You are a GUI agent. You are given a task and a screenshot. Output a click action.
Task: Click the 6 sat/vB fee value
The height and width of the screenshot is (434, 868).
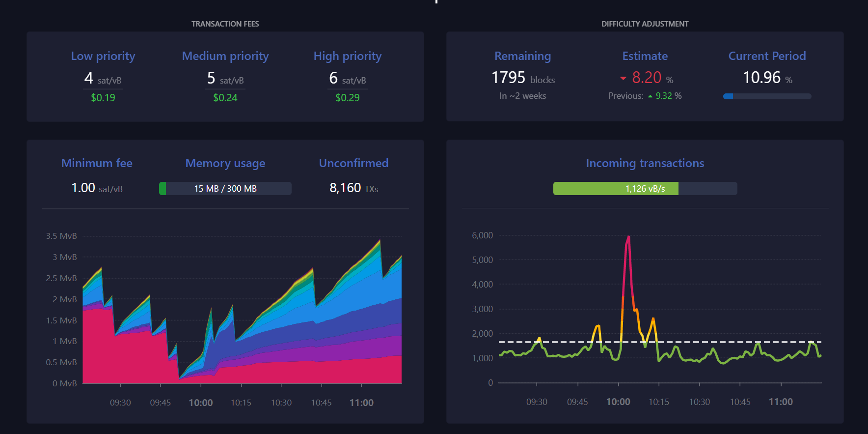click(348, 78)
